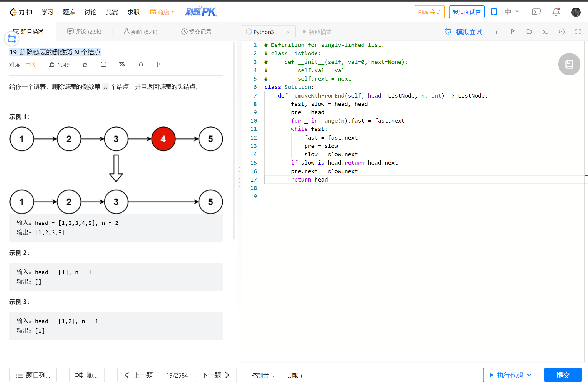Star this problem as favorite
This screenshot has width=588, height=387.
coord(85,65)
